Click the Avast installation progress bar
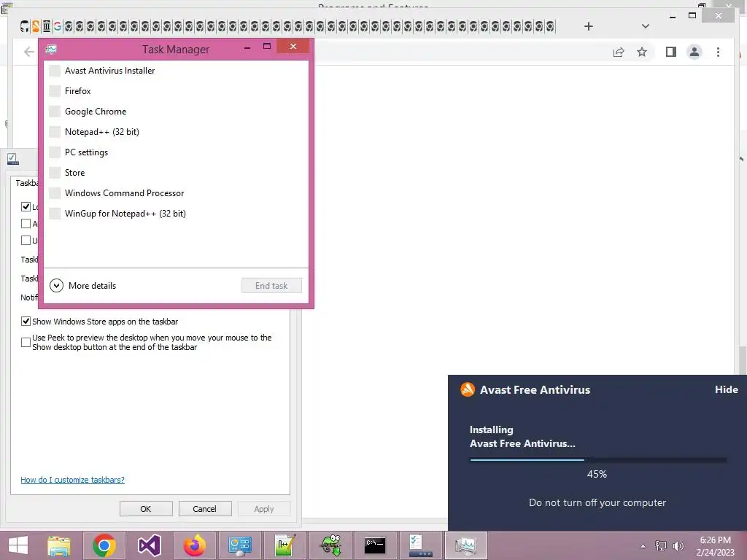747x560 pixels. click(598, 459)
